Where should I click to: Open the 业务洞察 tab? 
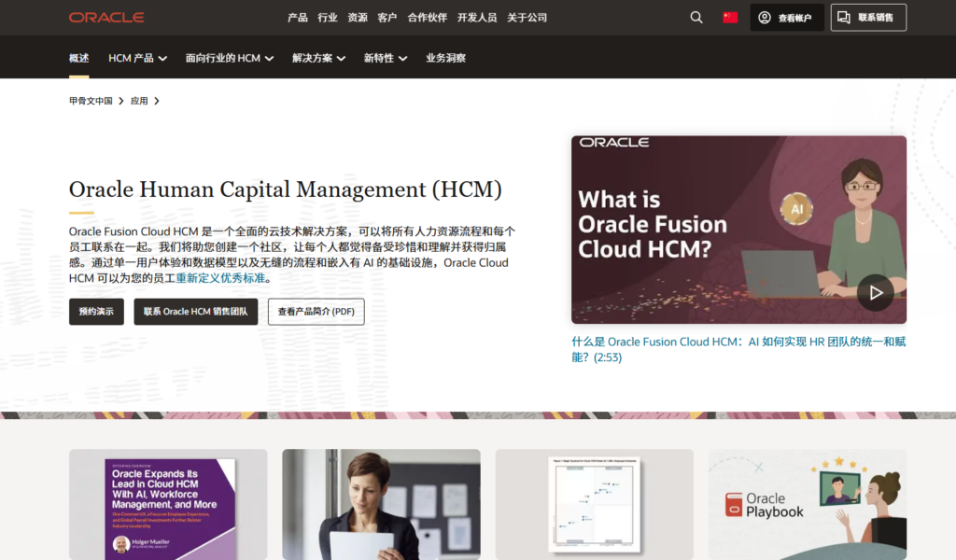click(x=446, y=58)
